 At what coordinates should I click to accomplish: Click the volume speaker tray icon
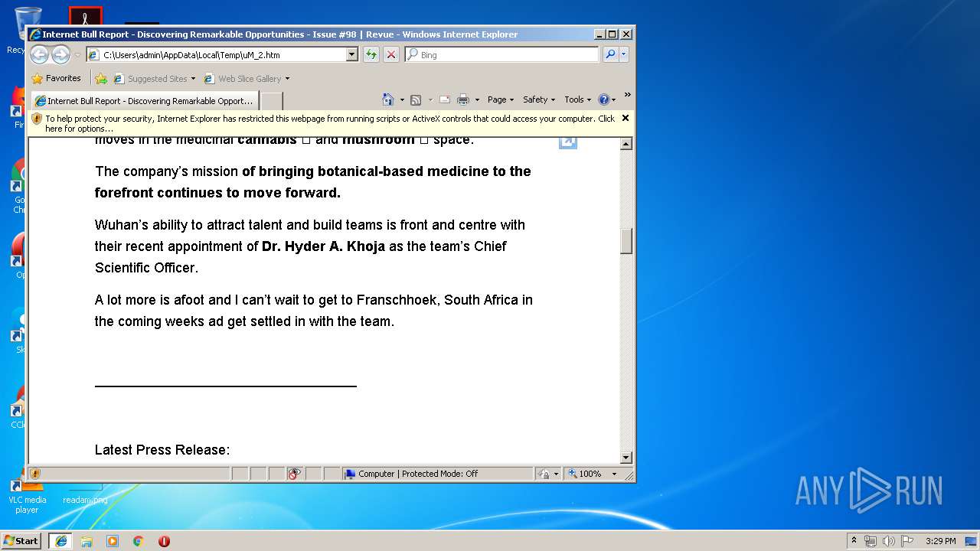click(888, 541)
